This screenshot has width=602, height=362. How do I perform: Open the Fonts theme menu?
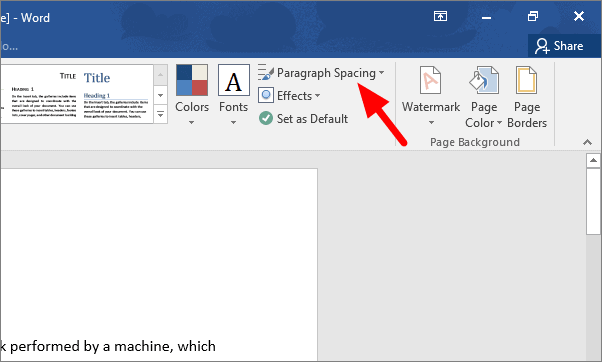[233, 94]
